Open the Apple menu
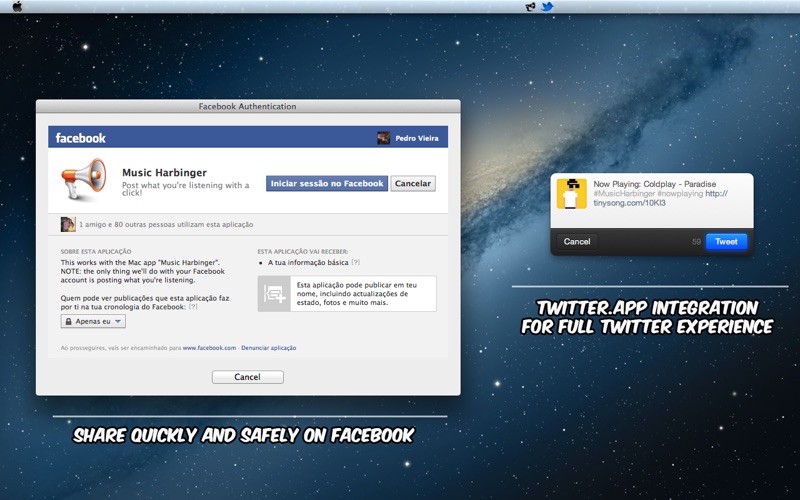The image size is (800, 500). coord(17,6)
